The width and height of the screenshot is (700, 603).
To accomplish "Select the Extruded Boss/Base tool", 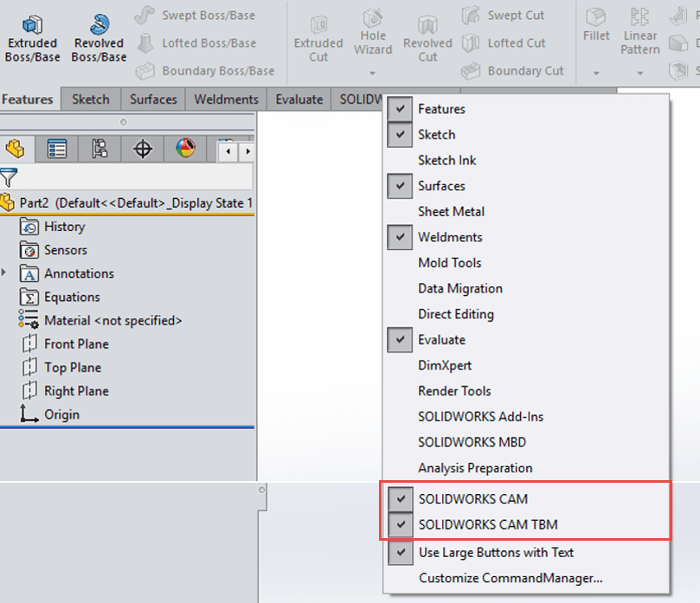I will pyautogui.click(x=32, y=39).
